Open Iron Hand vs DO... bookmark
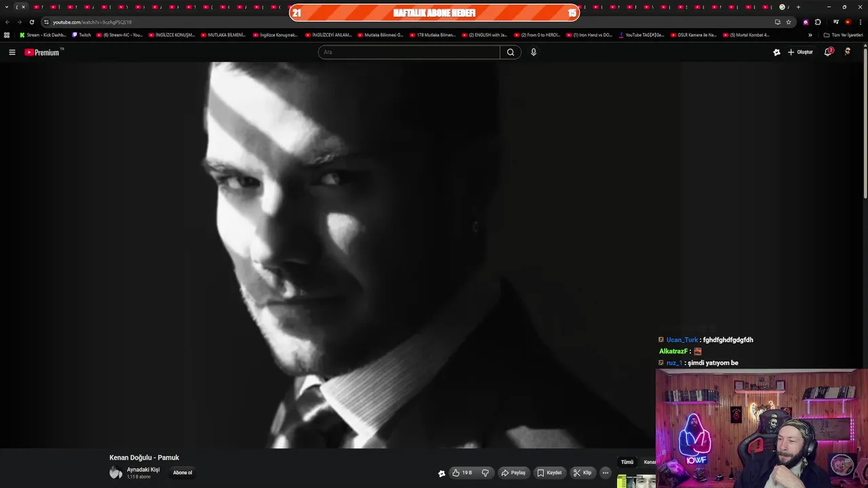This screenshot has width=868, height=488. click(x=589, y=35)
